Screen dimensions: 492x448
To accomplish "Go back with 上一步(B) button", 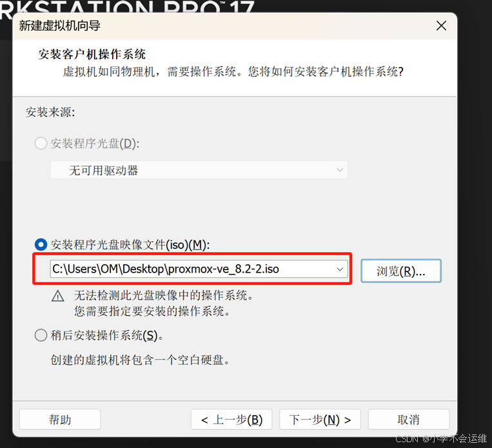I will click(231, 420).
